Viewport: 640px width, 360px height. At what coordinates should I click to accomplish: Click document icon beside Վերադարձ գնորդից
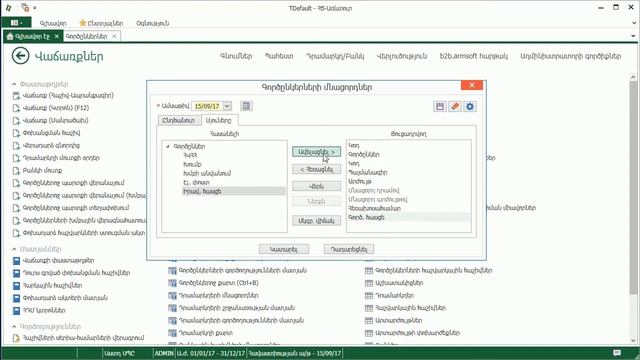pyautogui.click(x=16, y=146)
